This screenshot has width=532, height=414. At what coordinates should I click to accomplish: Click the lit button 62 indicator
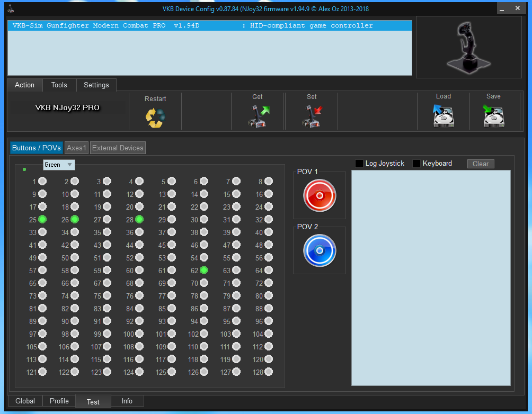pyautogui.click(x=204, y=271)
